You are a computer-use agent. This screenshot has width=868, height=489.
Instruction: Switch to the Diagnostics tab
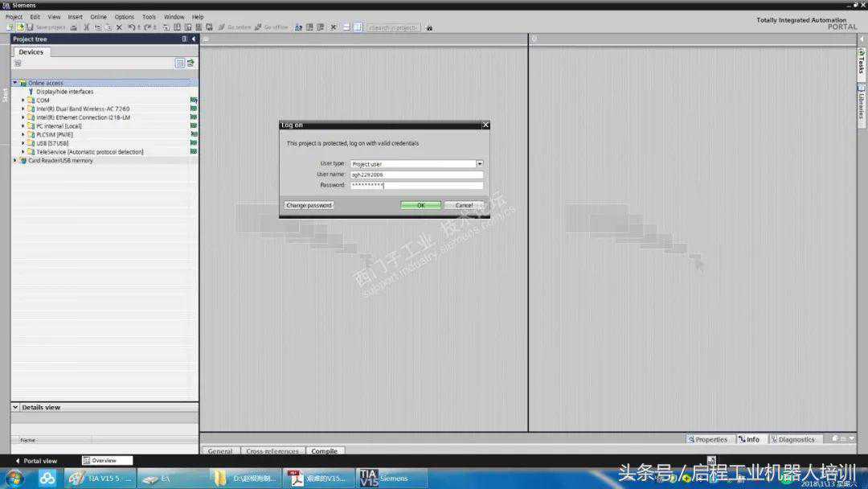click(792, 439)
